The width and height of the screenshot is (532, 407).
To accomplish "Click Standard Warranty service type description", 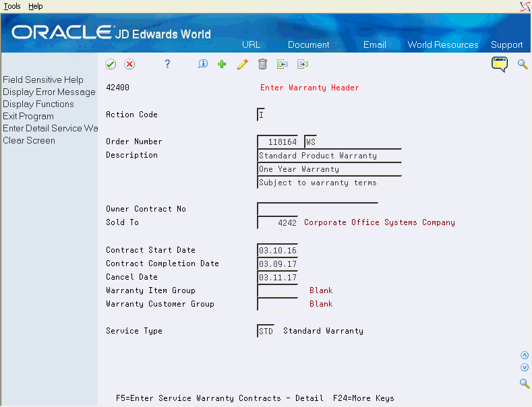I will tap(323, 331).
